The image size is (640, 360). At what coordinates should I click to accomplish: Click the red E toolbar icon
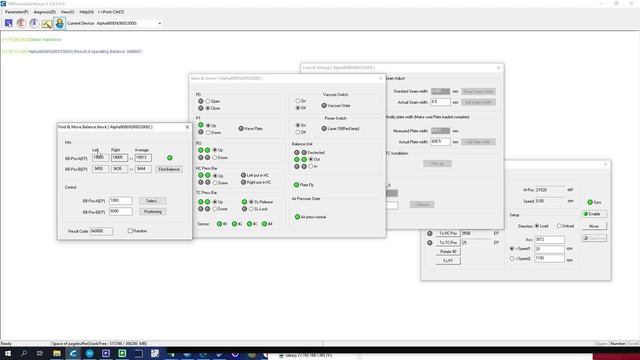(x=21, y=23)
